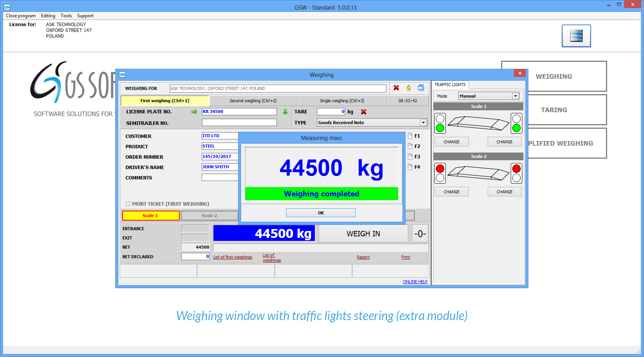
Task: Click the F1 document icon
Action: (x=410, y=136)
